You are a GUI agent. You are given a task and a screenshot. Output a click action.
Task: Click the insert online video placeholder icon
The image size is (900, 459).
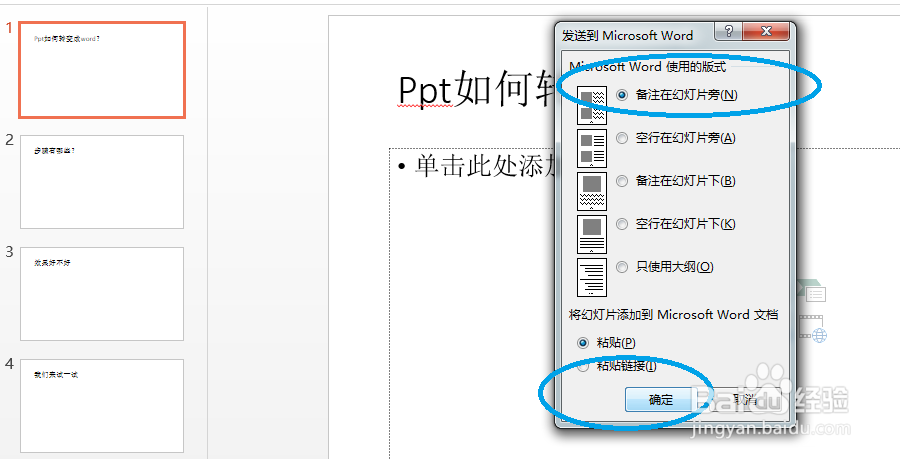(x=812, y=327)
